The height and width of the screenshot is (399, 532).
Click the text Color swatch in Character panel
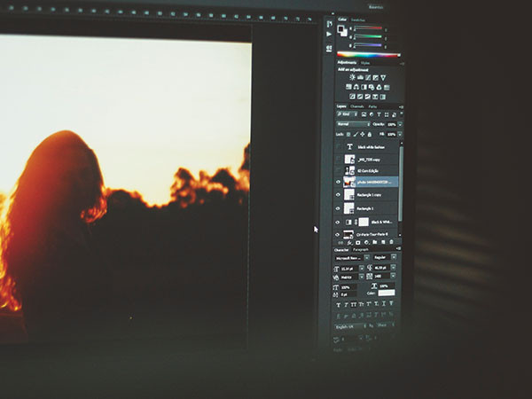tap(387, 293)
